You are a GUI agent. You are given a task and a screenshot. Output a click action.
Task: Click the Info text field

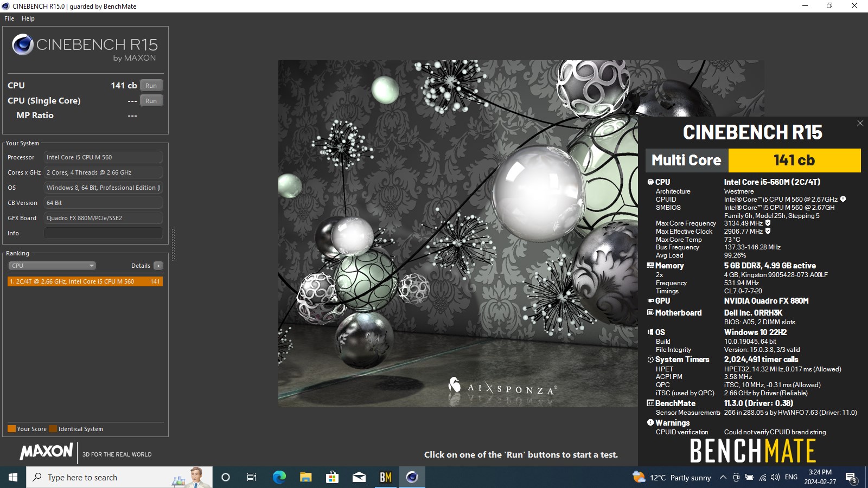[x=103, y=233]
